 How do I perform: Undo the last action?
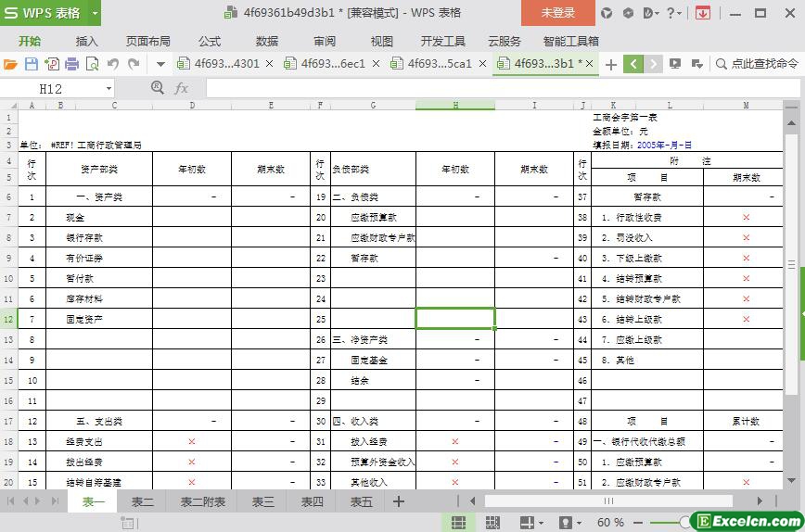click(x=113, y=64)
